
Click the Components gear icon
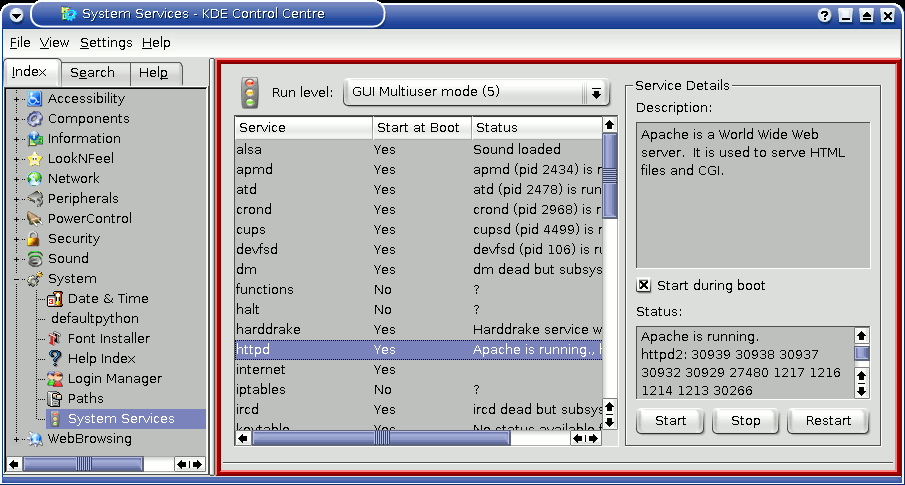click(35, 119)
